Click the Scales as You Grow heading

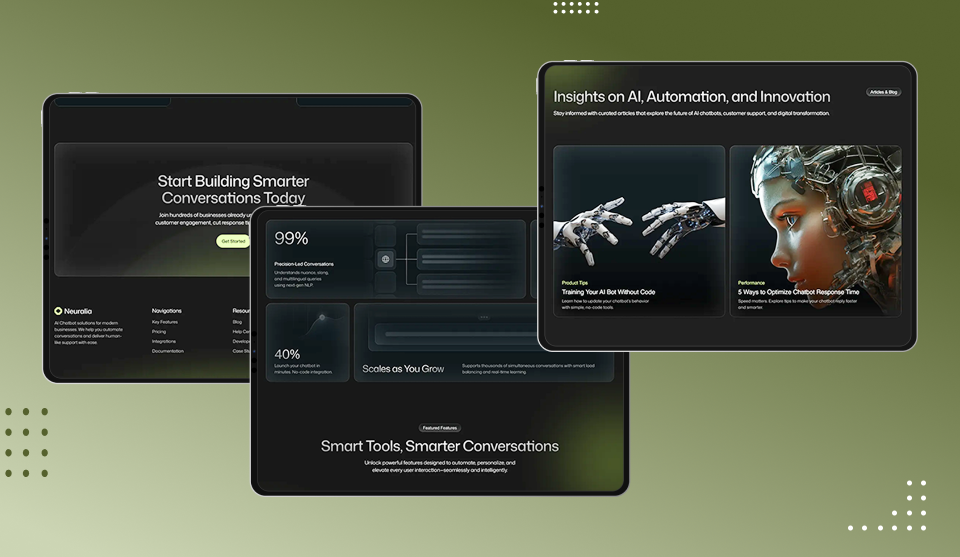[403, 369]
